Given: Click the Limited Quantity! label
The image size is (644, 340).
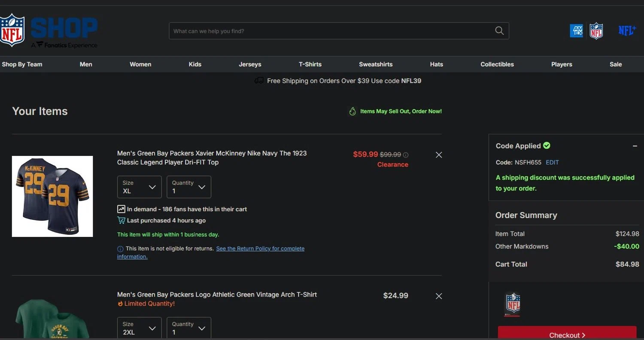Looking at the screenshot, I should click(x=149, y=304).
